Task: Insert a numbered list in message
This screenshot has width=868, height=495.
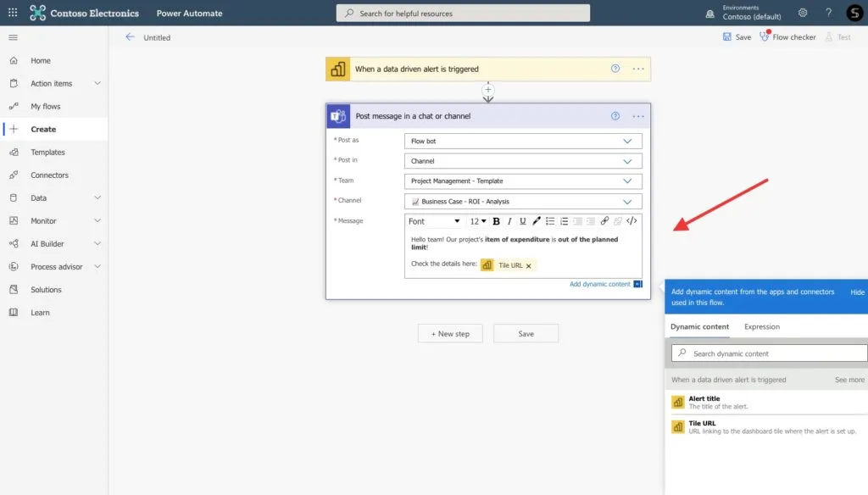Action: (x=564, y=221)
